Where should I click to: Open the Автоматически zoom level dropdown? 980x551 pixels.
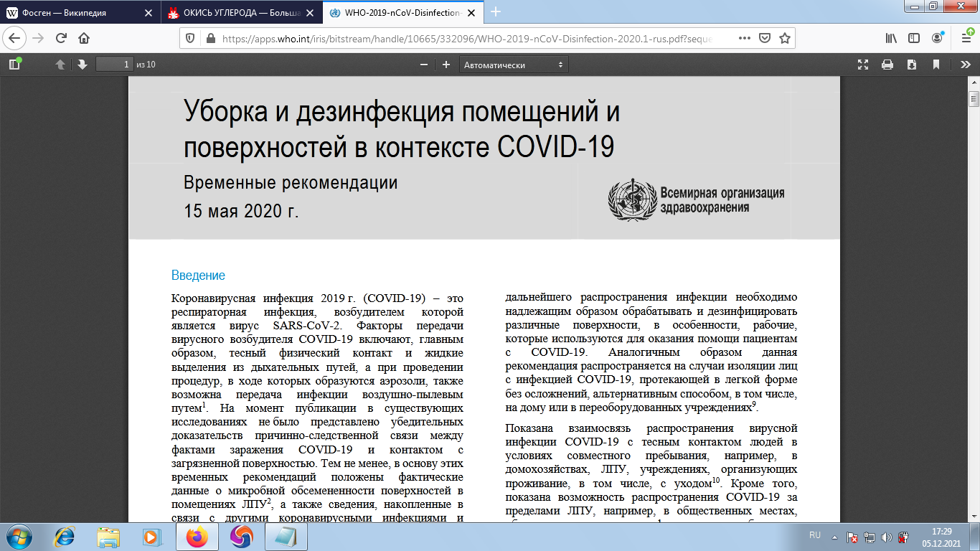(x=513, y=64)
